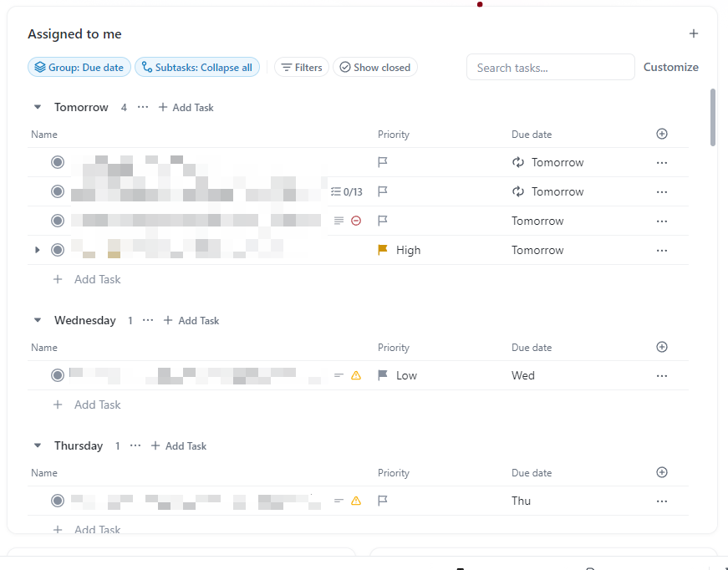The width and height of the screenshot is (728, 570).
Task: Open Tomorrow group options ellipsis
Action: point(143,107)
